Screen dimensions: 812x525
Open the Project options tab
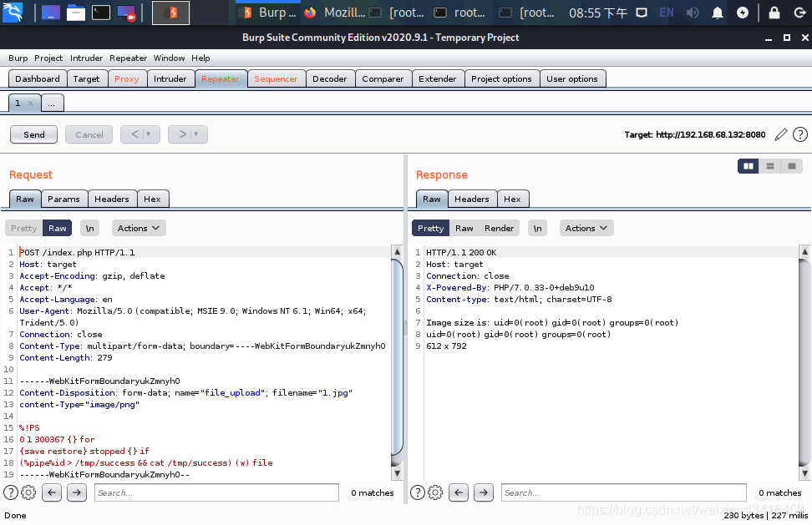(501, 78)
